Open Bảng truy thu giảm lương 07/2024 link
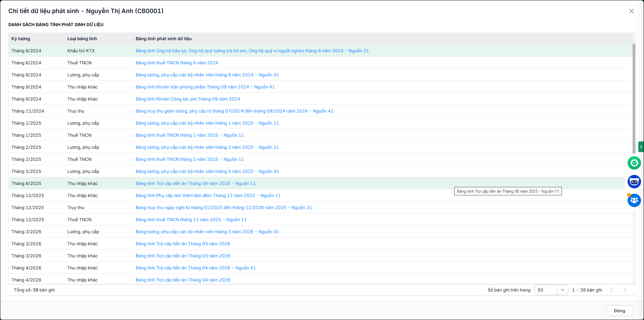The image size is (644, 320). coord(235,111)
